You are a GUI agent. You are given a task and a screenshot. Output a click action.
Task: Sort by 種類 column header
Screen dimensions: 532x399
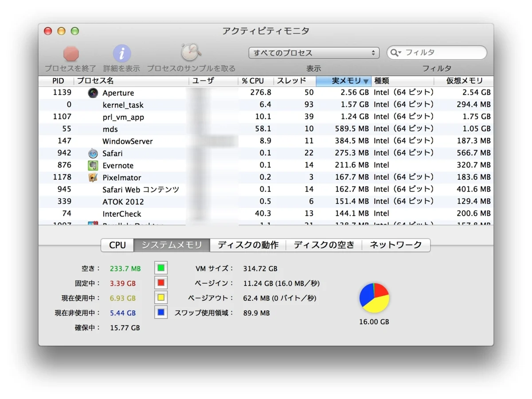coord(403,81)
